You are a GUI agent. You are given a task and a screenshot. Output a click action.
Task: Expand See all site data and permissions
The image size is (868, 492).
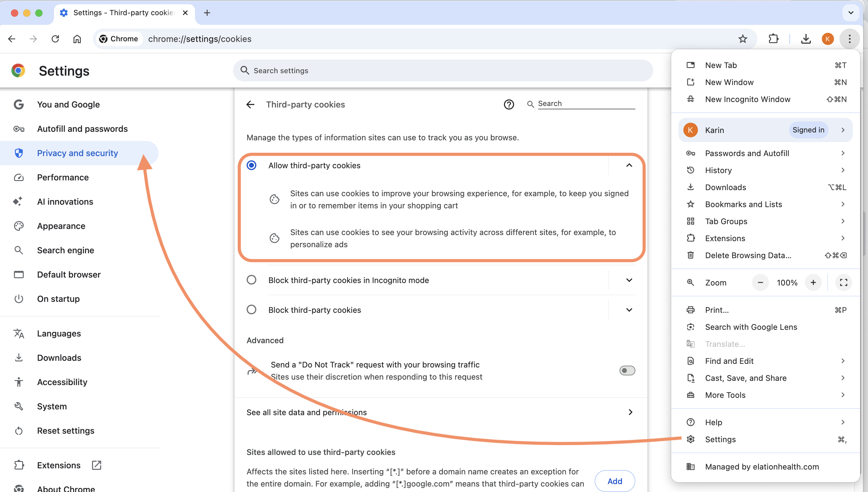click(x=630, y=412)
